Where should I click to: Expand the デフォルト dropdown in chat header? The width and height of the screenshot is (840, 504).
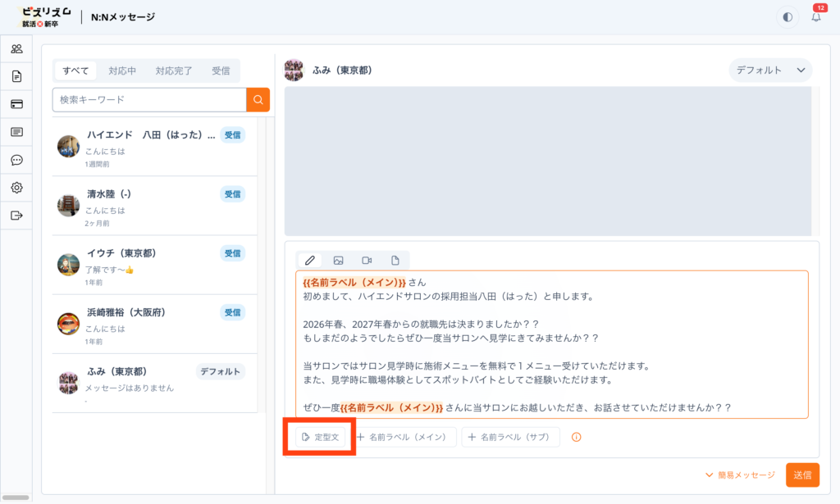pyautogui.click(x=770, y=70)
